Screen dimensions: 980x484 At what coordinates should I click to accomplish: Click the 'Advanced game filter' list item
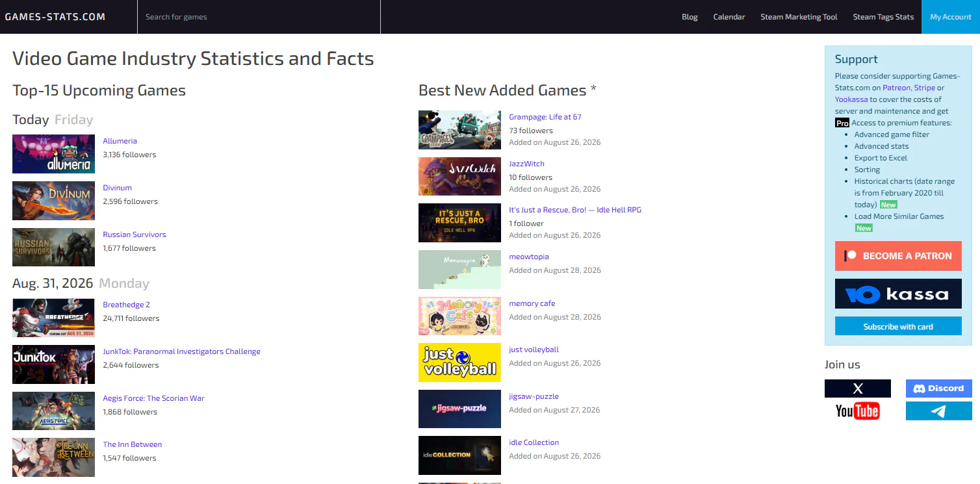click(x=892, y=134)
